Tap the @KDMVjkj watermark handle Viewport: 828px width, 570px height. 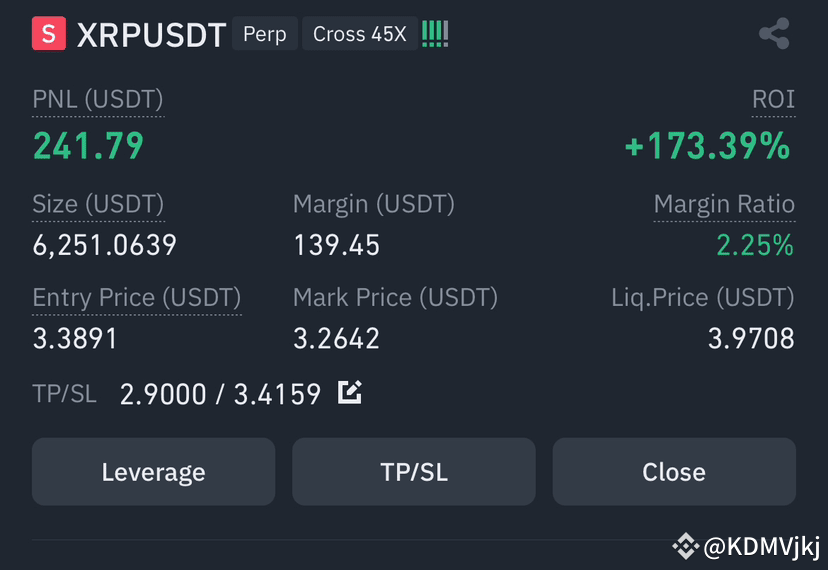pyautogui.click(x=762, y=547)
